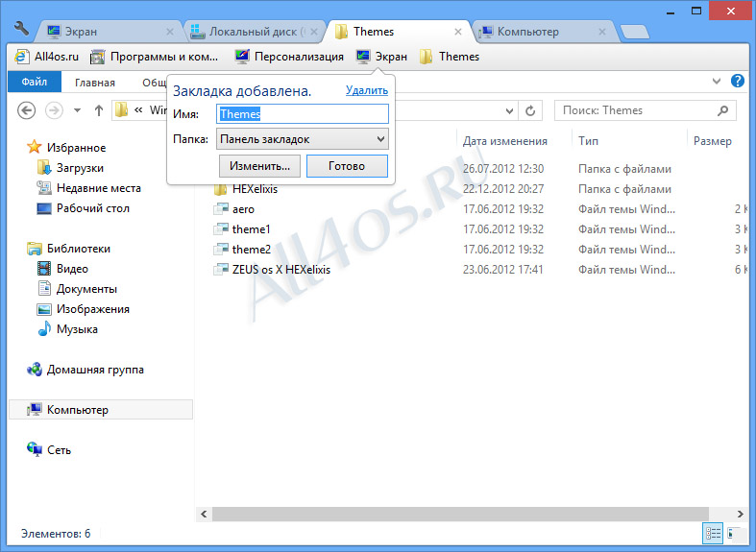The width and height of the screenshot is (756, 552).
Task: Click the Изменить... button
Action: click(x=259, y=166)
